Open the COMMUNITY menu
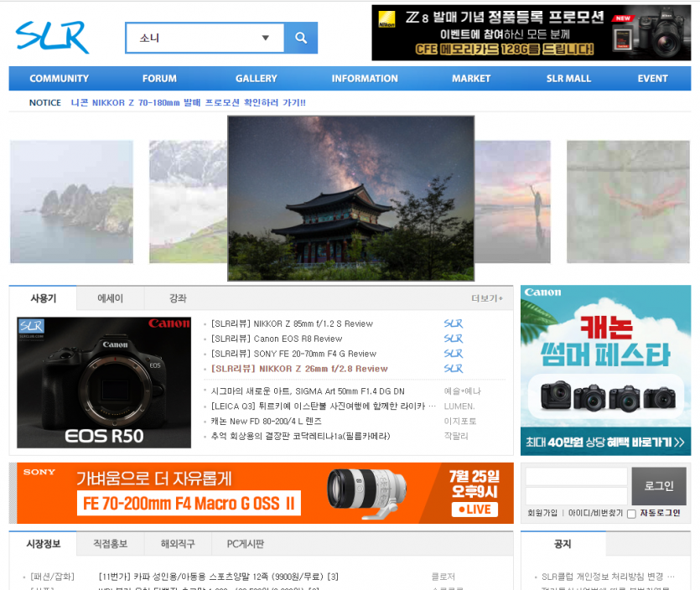The width and height of the screenshot is (700, 590). click(x=60, y=79)
